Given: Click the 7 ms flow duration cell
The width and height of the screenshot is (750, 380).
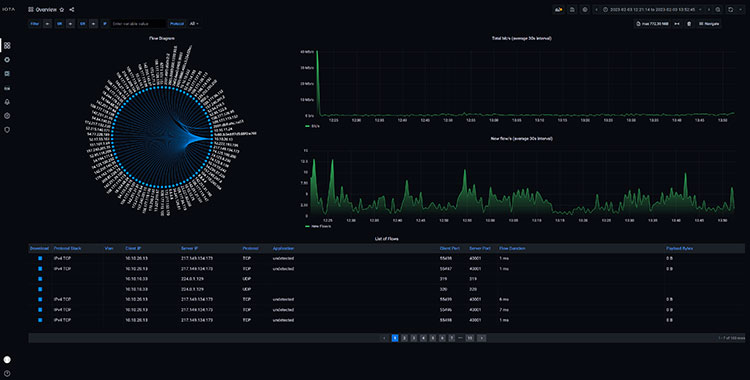Looking at the screenshot, I should pos(504,310).
